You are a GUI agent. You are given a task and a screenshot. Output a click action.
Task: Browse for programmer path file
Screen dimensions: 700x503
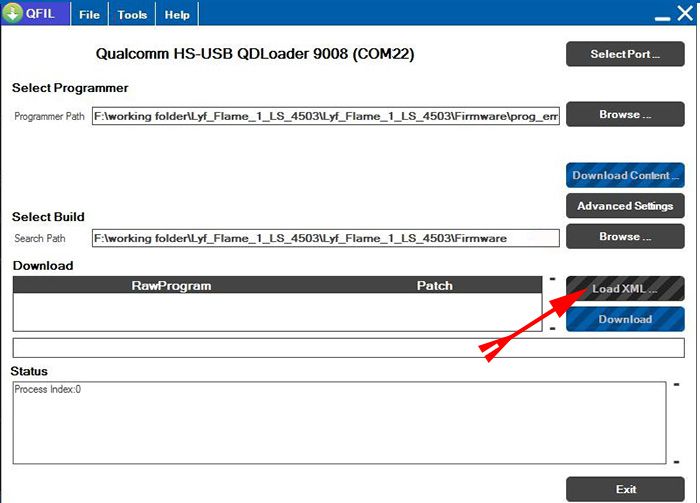(625, 114)
